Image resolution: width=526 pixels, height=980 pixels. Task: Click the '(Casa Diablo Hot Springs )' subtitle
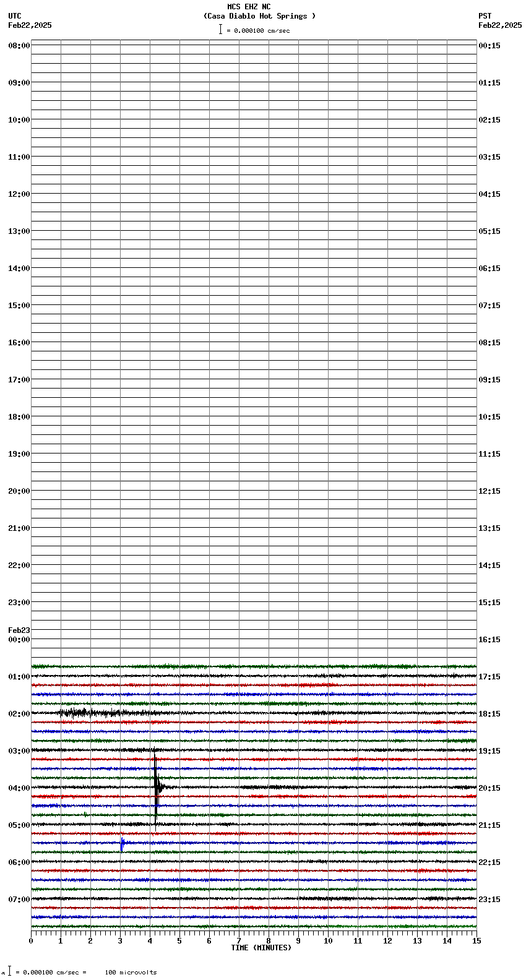coord(259,16)
